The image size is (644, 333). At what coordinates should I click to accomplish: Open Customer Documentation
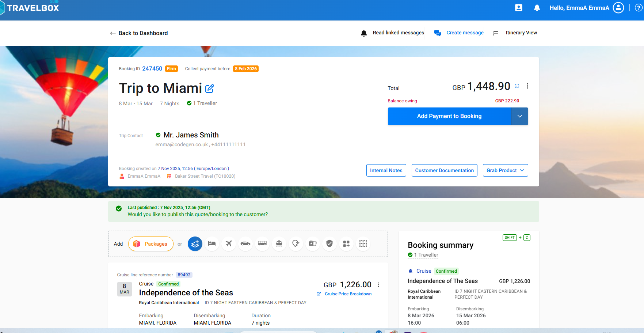coord(445,170)
